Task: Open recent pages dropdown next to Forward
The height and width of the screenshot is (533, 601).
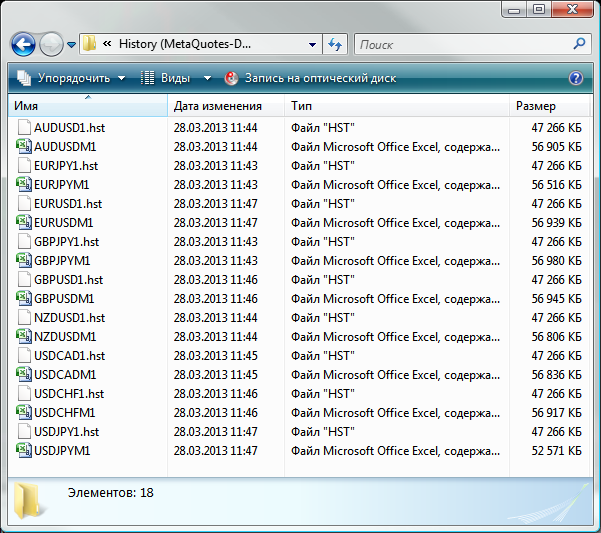Action: (x=71, y=45)
